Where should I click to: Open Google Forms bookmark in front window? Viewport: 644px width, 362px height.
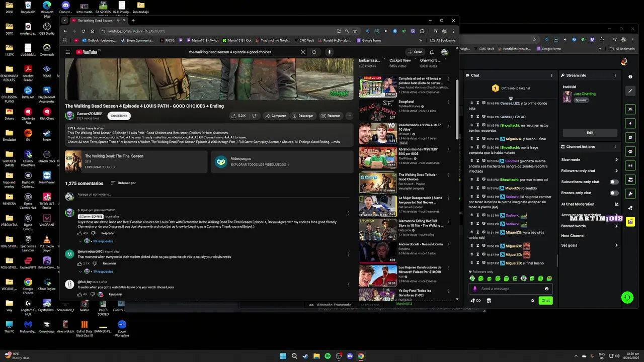click(x=369, y=40)
